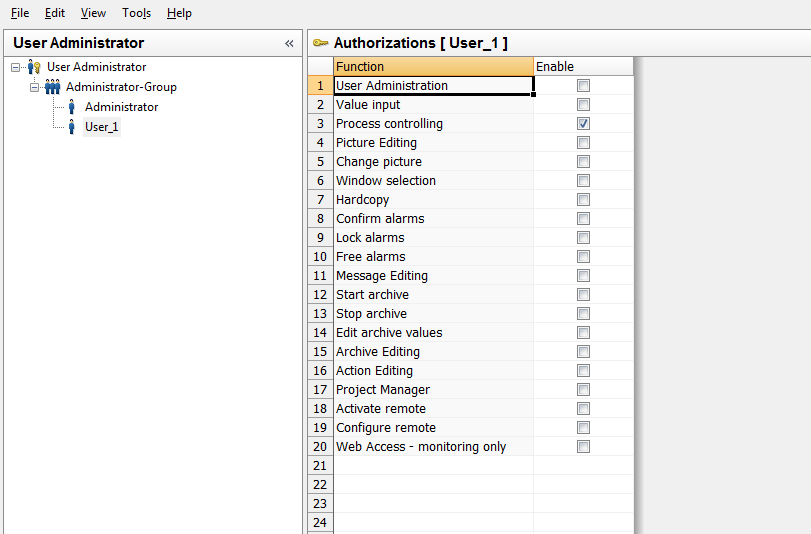Select the User Administration function cell
This screenshot has height=534, width=811.
coord(433,86)
